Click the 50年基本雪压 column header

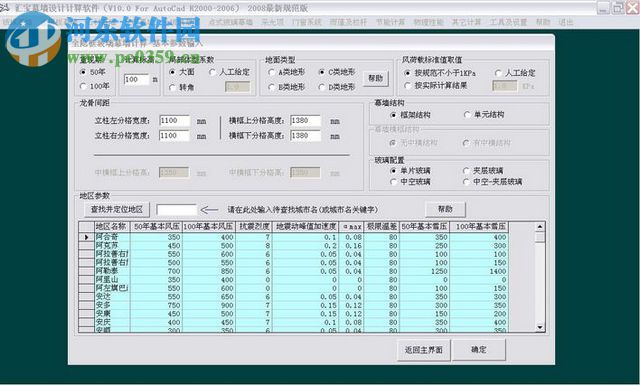pyautogui.click(x=424, y=227)
